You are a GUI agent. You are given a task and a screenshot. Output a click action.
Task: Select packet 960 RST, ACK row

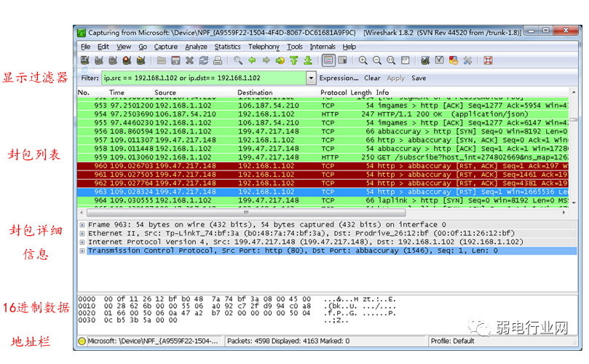[x=323, y=166]
